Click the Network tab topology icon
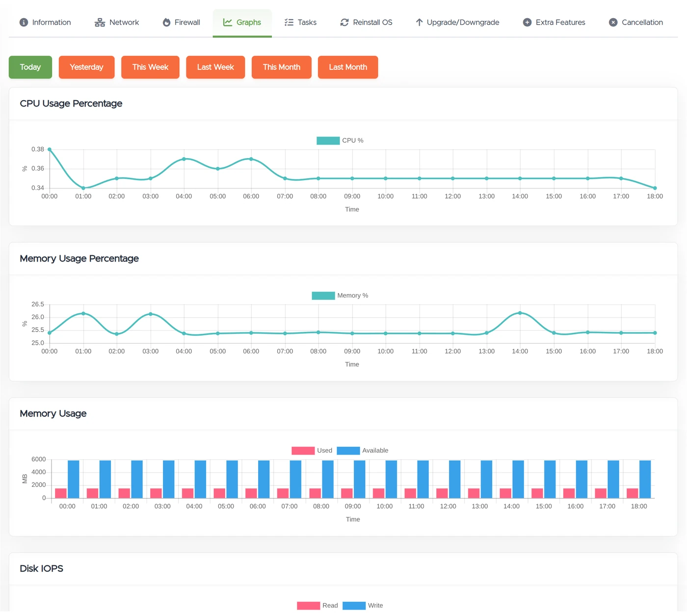This screenshot has height=616, width=687. click(100, 23)
